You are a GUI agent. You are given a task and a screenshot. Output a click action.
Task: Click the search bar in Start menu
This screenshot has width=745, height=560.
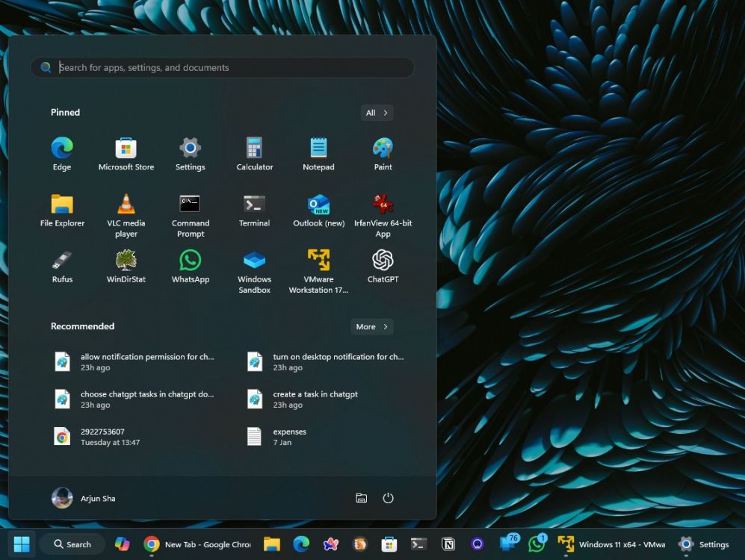coord(222,67)
